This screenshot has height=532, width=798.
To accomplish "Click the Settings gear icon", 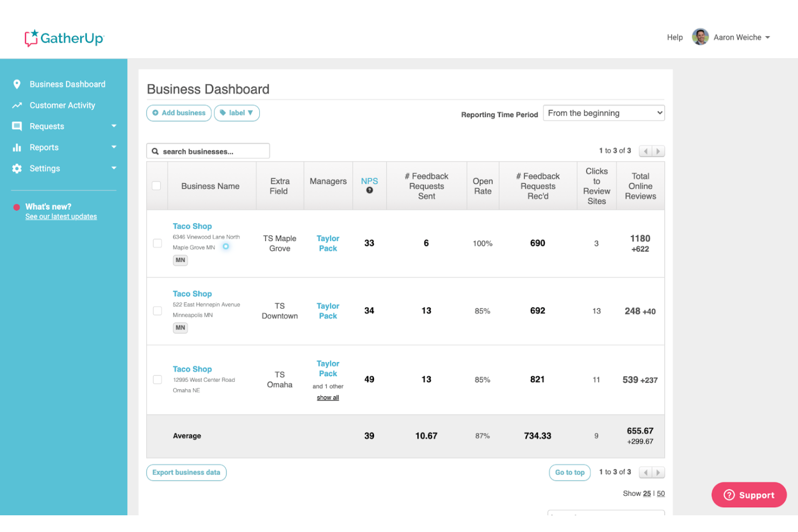I will [x=17, y=168].
